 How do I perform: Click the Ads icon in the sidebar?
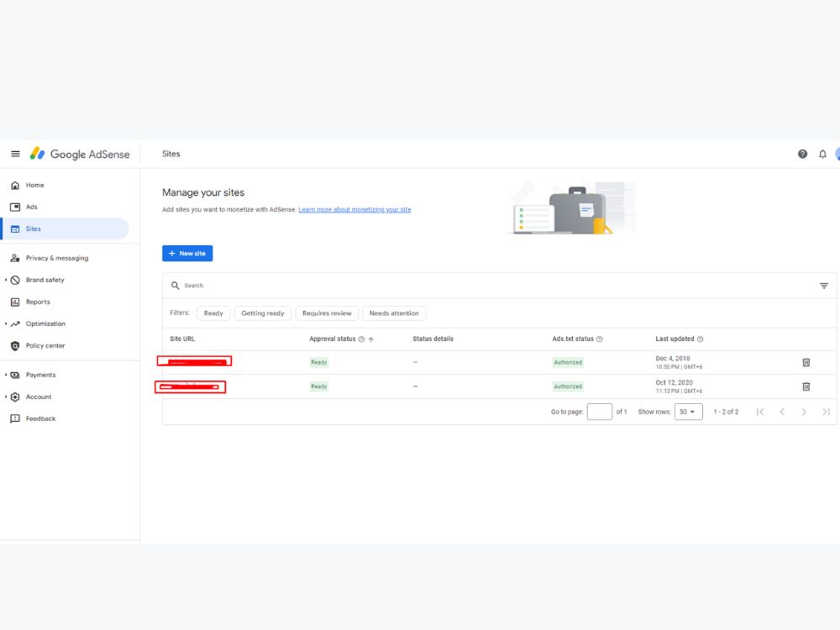pos(15,207)
